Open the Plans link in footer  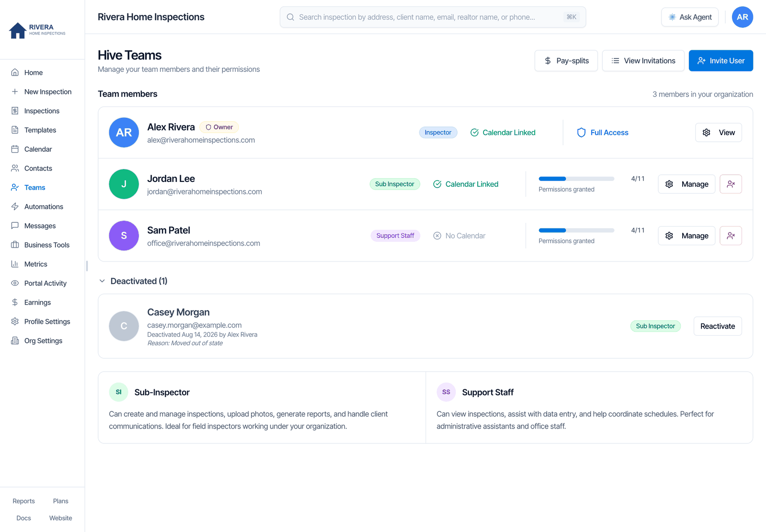[x=61, y=501]
